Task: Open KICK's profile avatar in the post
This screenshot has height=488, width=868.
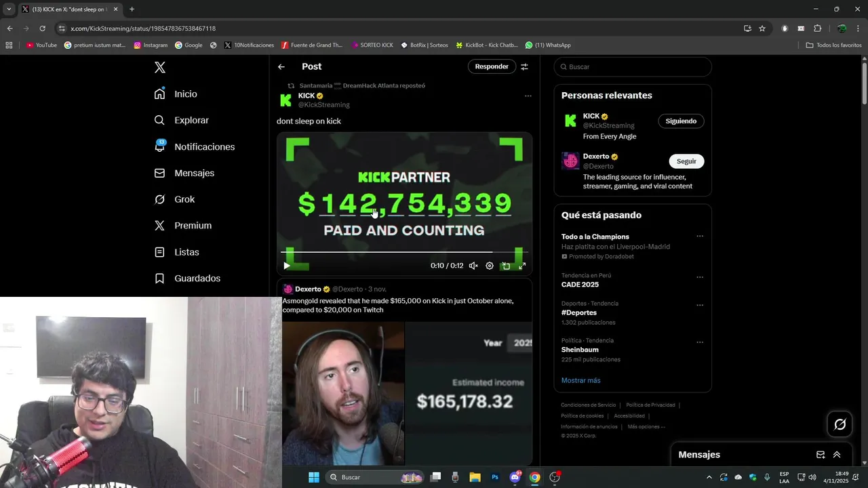Action: tap(286, 100)
